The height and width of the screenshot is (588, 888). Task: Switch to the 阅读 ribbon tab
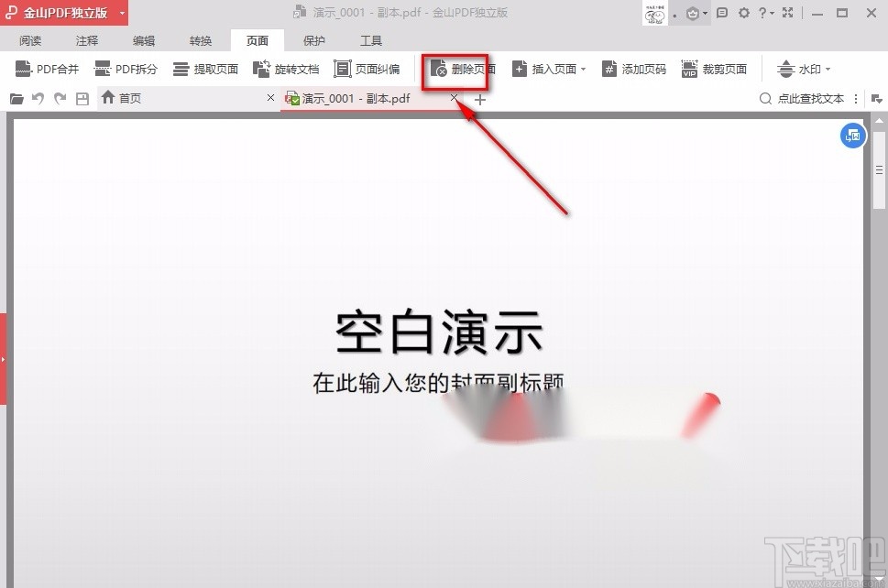click(x=30, y=39)
